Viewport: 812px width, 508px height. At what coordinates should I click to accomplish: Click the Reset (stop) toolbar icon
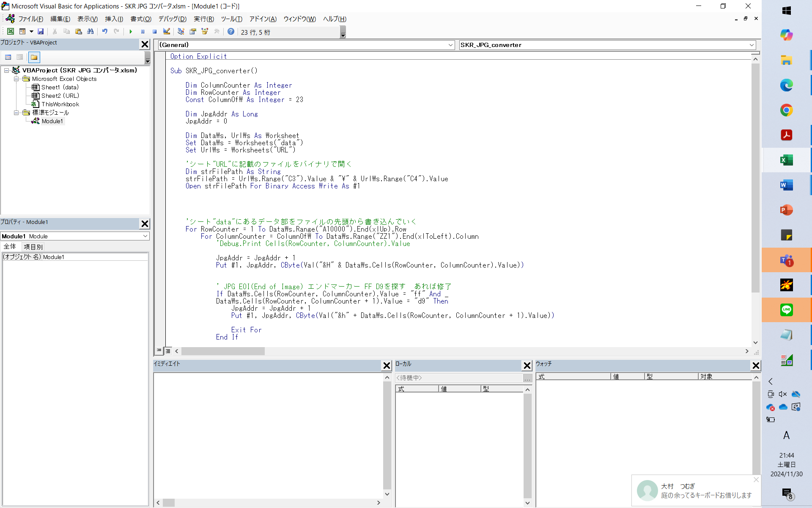[x=154, y=32]
